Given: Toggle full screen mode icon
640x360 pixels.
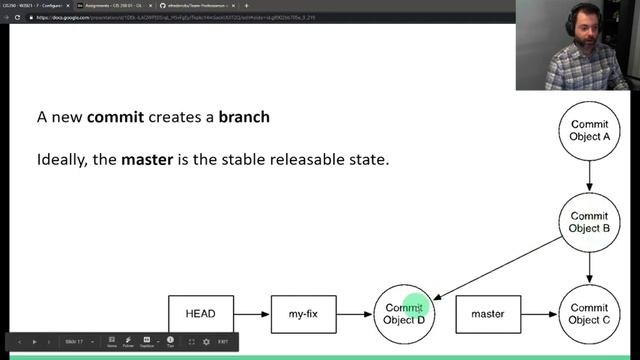Looking at the screenshot, I should 191,342.
